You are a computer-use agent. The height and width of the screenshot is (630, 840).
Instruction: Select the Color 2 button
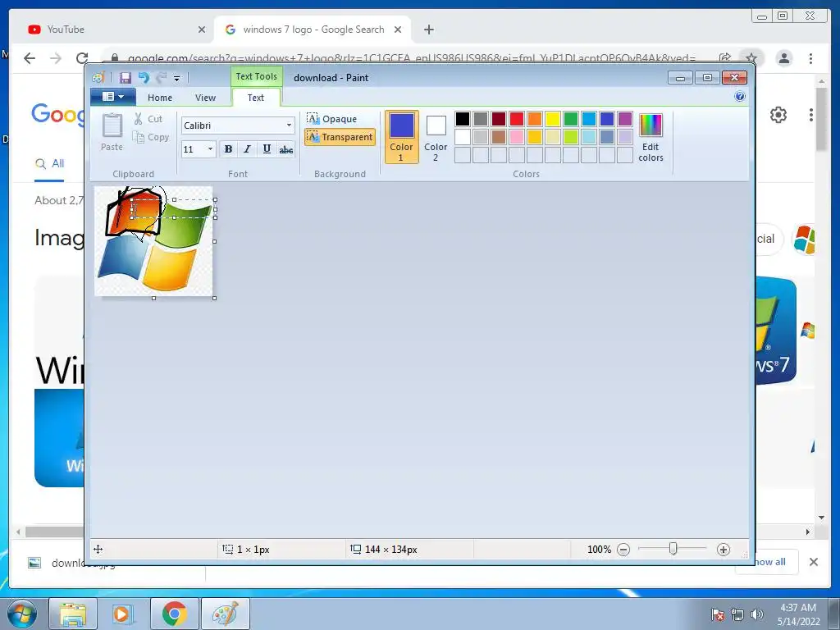click(436, 137)
